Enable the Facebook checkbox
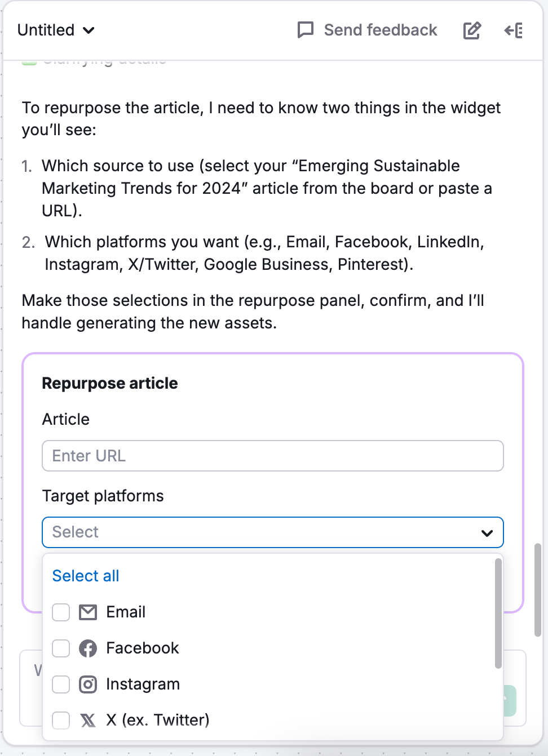The image size is (548, 756). pos(60,648)
